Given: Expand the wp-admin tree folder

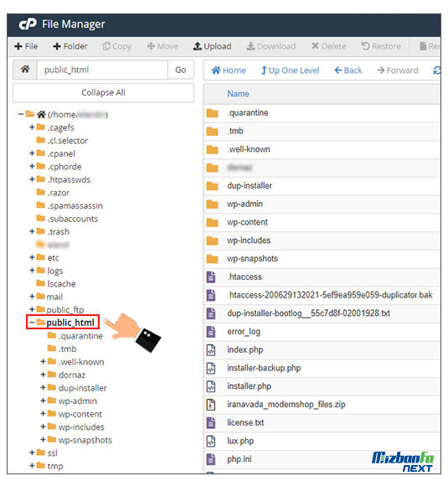Looking at the screenshot, I should [43, 401].
